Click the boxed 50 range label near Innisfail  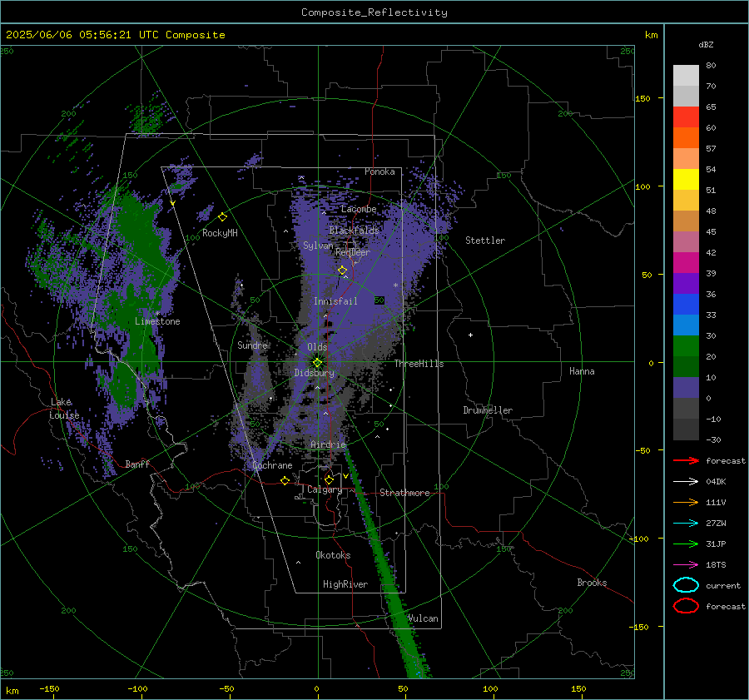379,300
